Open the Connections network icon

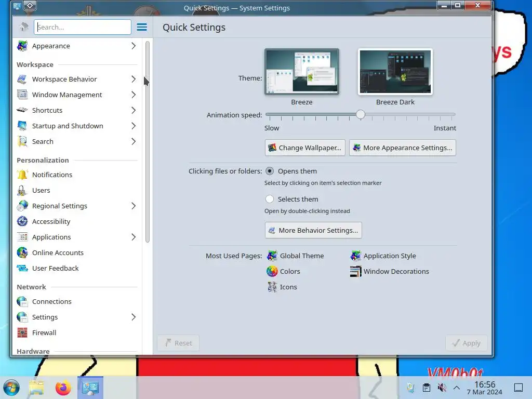[x=22, y=302]
